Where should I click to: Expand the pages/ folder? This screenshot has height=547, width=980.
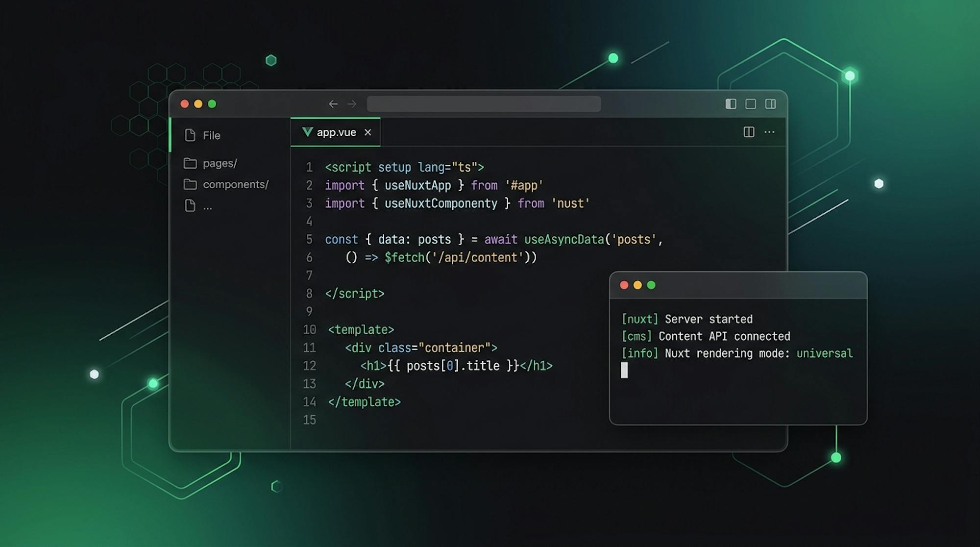219,163
